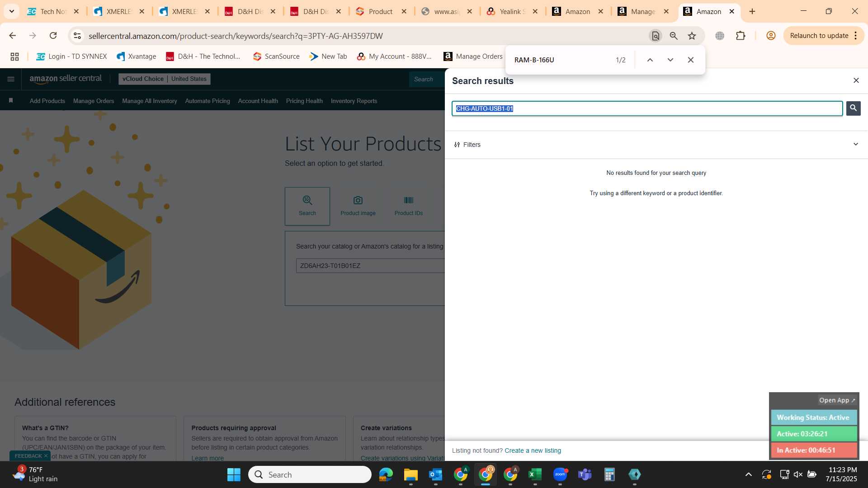Click the search magnifier button in results panel
Image resolution: width=868 pixels, height=488 pixels.
click(x=853, y=108)
